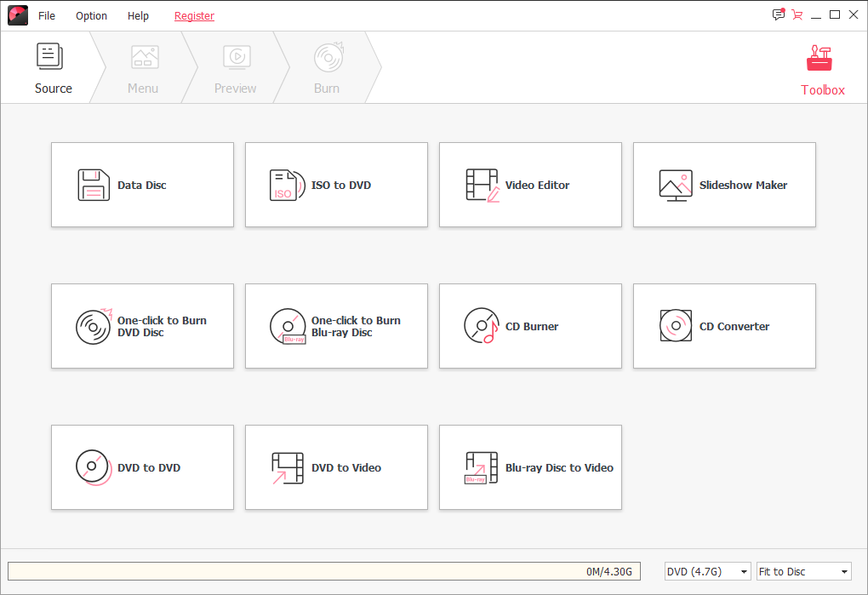Open the File menu
The width and height of the screenshot is (868, 595).
click(x=47, y=16)
